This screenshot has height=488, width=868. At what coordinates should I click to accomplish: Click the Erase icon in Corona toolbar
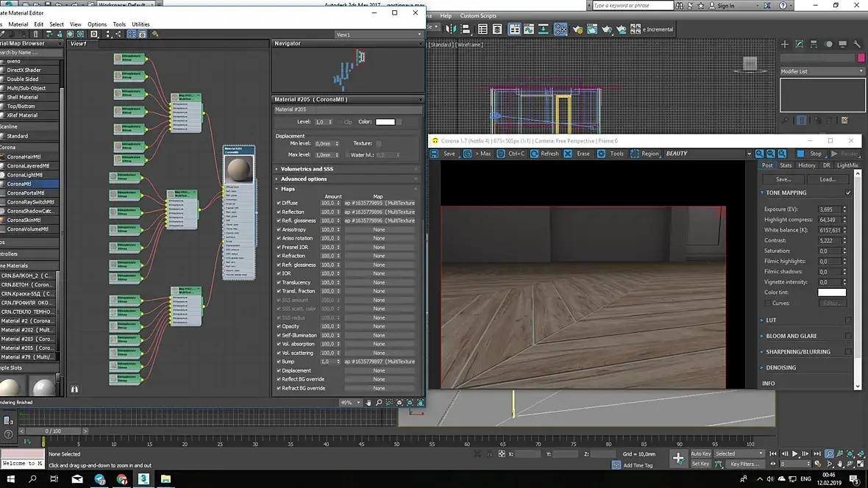click(x=568, y=154)
